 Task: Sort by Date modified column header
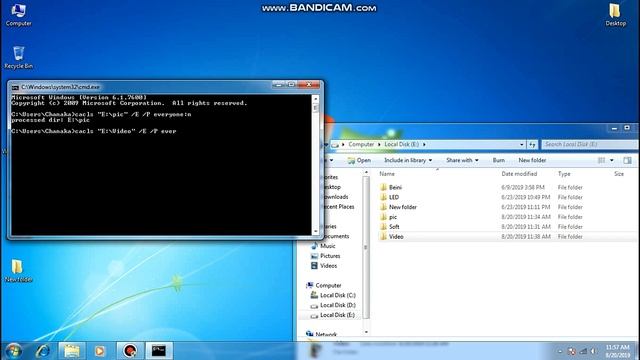pos(519,174)
